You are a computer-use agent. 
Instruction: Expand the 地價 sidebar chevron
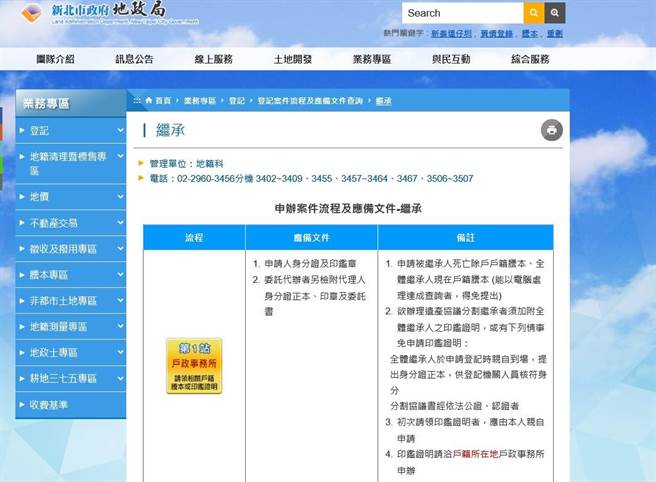(120, 196)
